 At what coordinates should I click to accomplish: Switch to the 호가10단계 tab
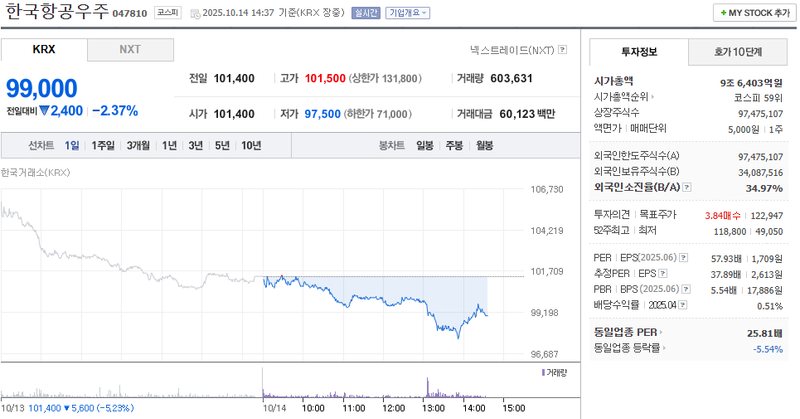pos(738,51)
